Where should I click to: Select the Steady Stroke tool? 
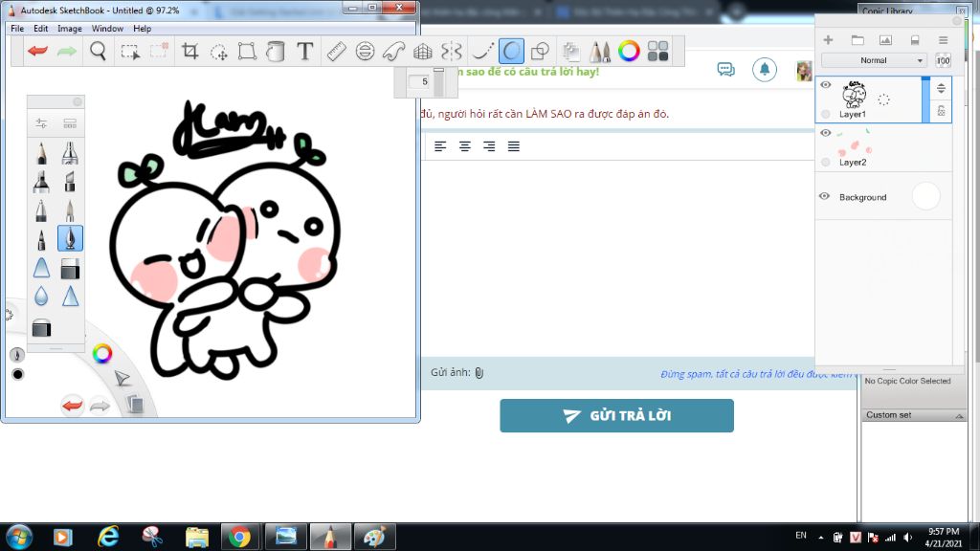pyautogui.click(x=482, y=52)
